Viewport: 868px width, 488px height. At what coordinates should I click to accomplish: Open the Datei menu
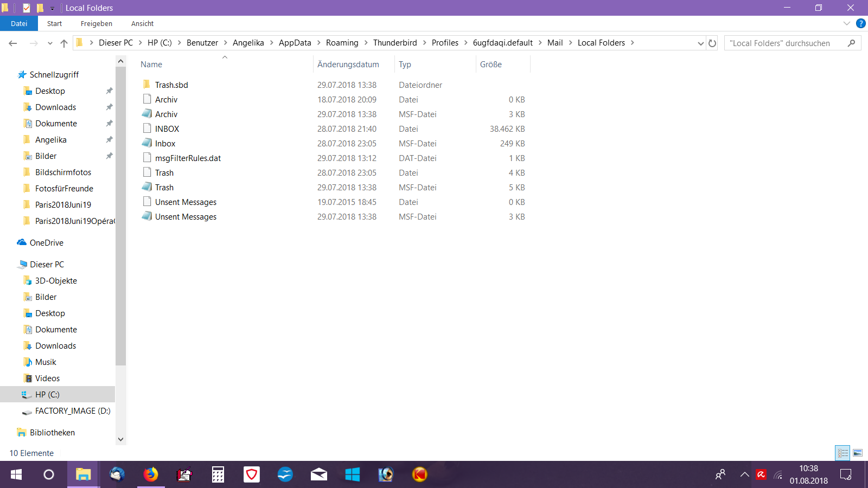click(x=19, y=23)
